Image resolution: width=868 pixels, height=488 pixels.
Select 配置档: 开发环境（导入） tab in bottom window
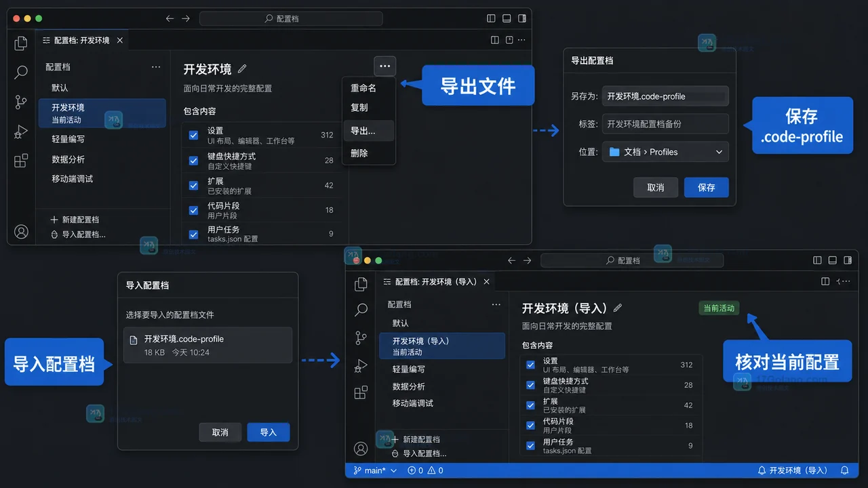pos(435,282)
